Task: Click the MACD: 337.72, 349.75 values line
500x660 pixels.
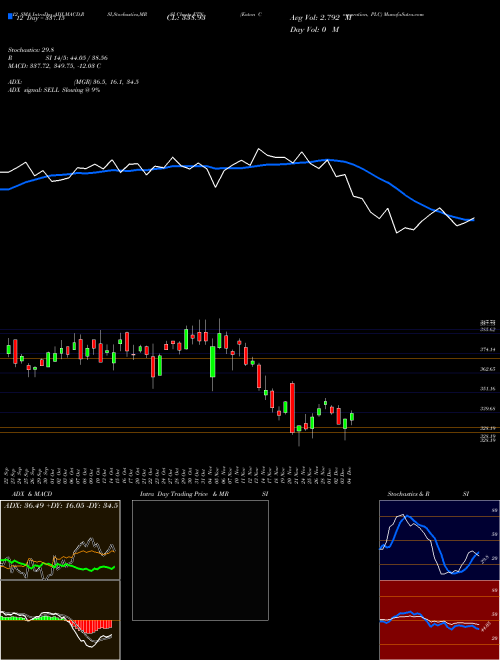Action: [54, 66]
